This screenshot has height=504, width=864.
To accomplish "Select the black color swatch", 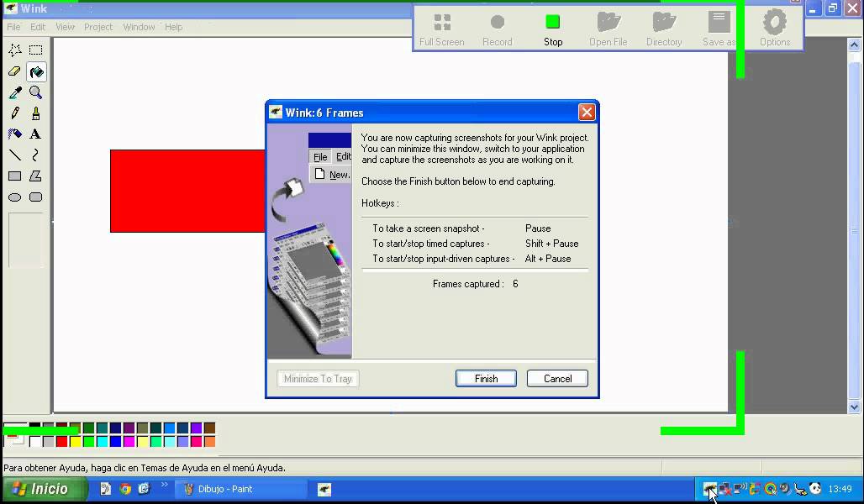I will pyautogui.click(x=34, y=425).
